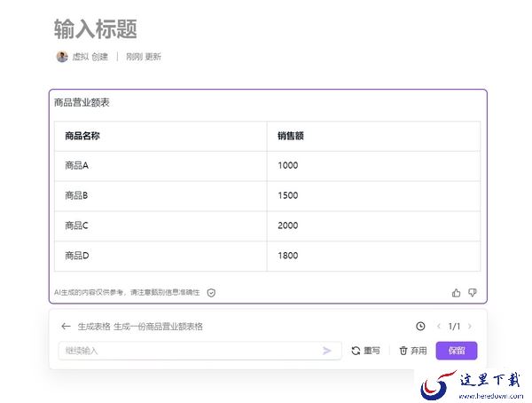Click the 商品A table cell
Image resolution: width=532 pixels, height=403 pixels.
click(x=160, y=166)
